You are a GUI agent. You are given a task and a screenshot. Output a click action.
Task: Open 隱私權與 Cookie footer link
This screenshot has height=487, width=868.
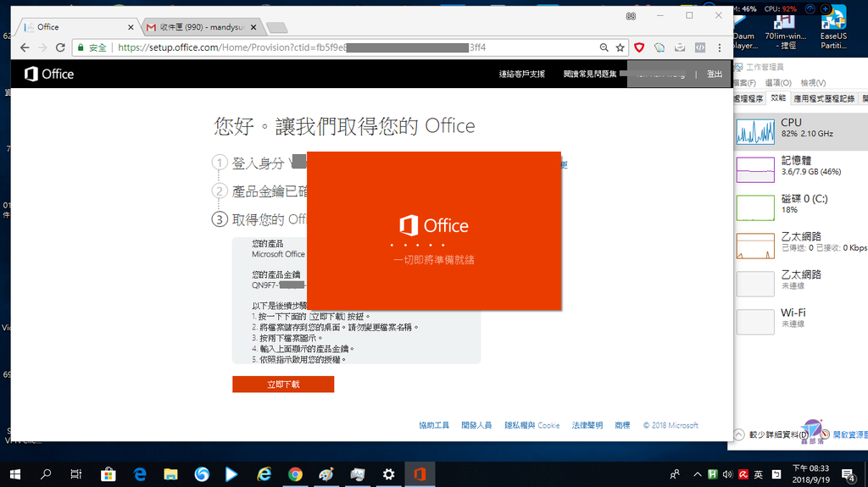532,425
